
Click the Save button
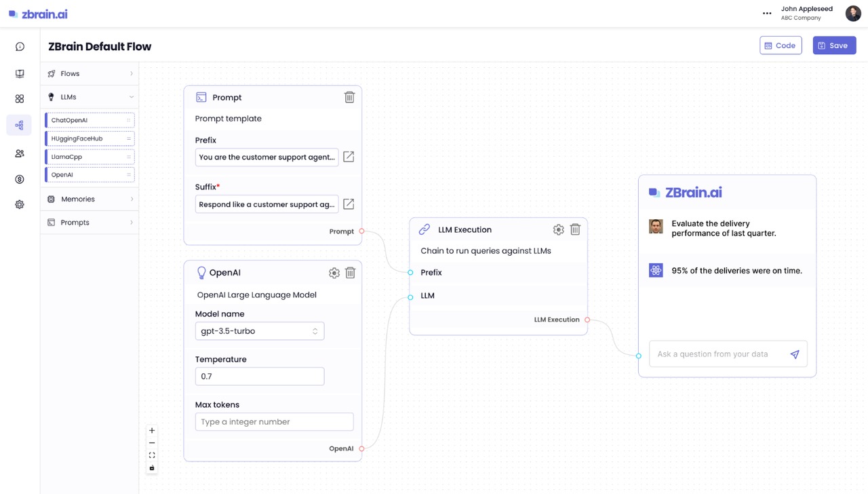834,45
